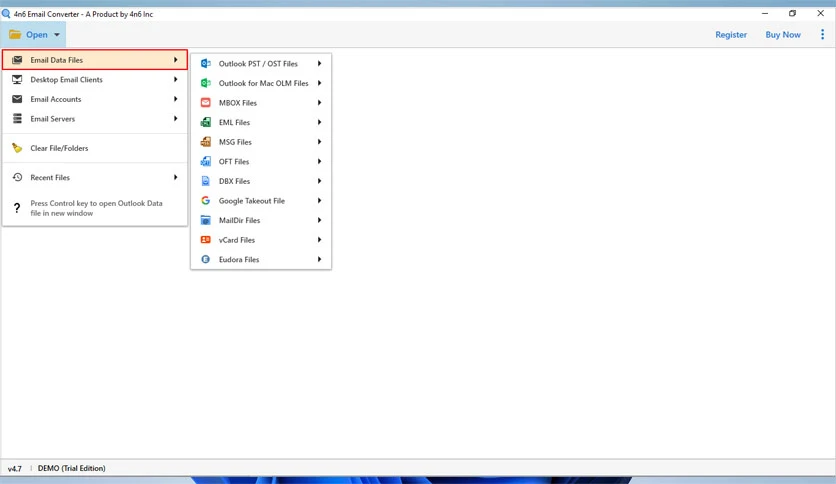Click the Outlook PST / OST icon
Viewport: 836px width, 484px height.
(x=205, y=63)
